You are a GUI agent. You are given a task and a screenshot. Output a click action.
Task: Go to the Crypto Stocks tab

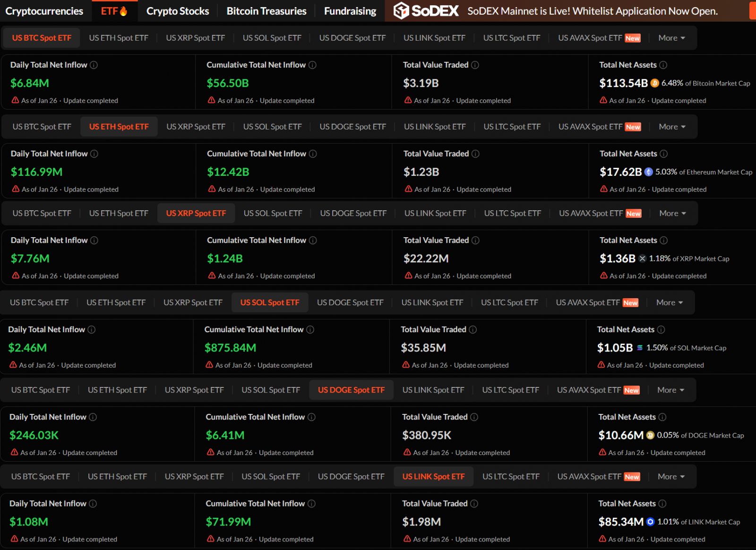178,11
